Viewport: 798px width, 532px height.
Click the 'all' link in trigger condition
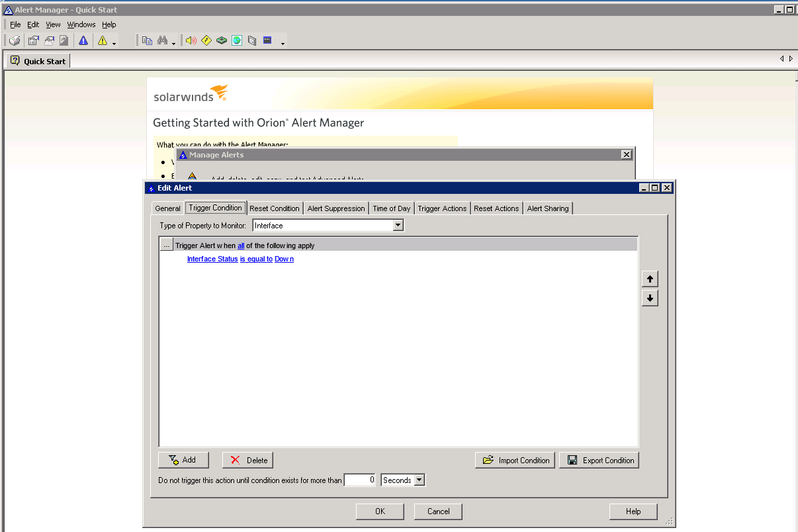(x=241, y=245)
